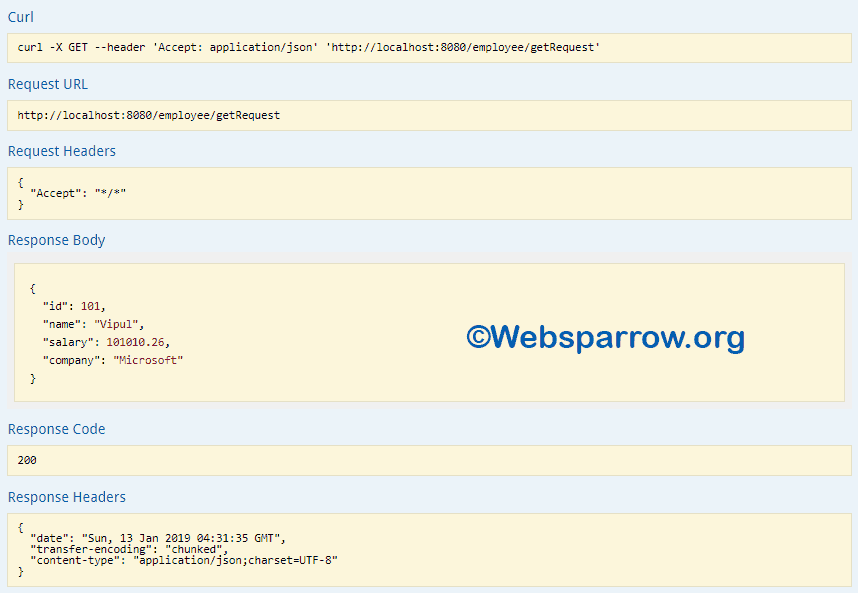Click the Response Code heading
Viewport: 858px width, 593px height.
pyautogui.click(x=56, y=429)
